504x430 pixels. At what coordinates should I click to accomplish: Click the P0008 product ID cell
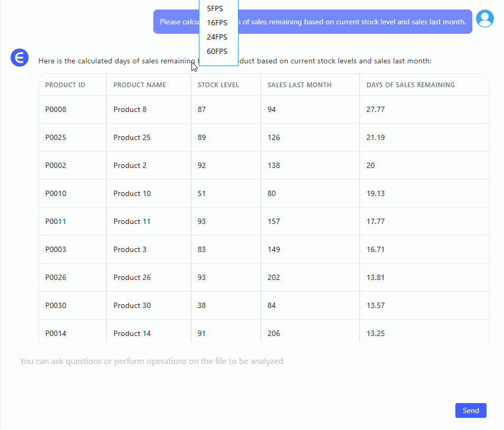(56, 109)
